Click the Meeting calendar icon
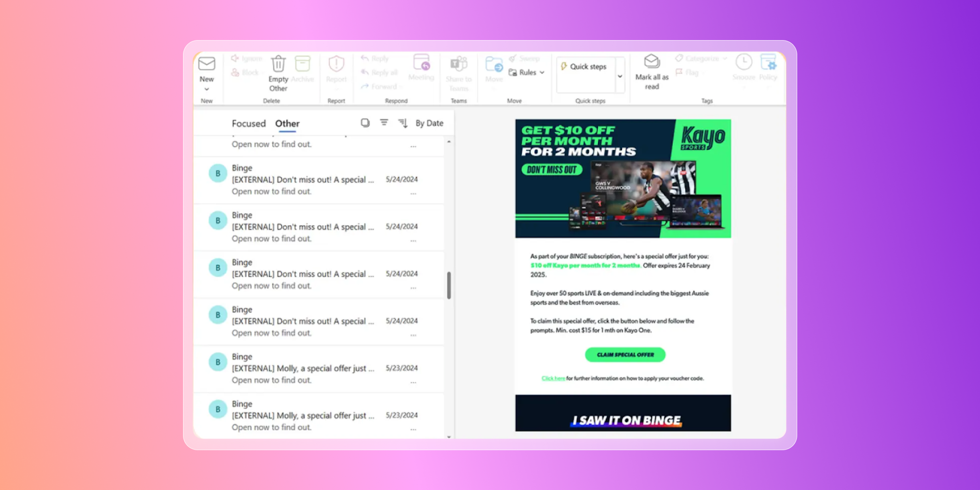Screen dimensions: 980x490 pyautogui.click(x=422, y=62)
